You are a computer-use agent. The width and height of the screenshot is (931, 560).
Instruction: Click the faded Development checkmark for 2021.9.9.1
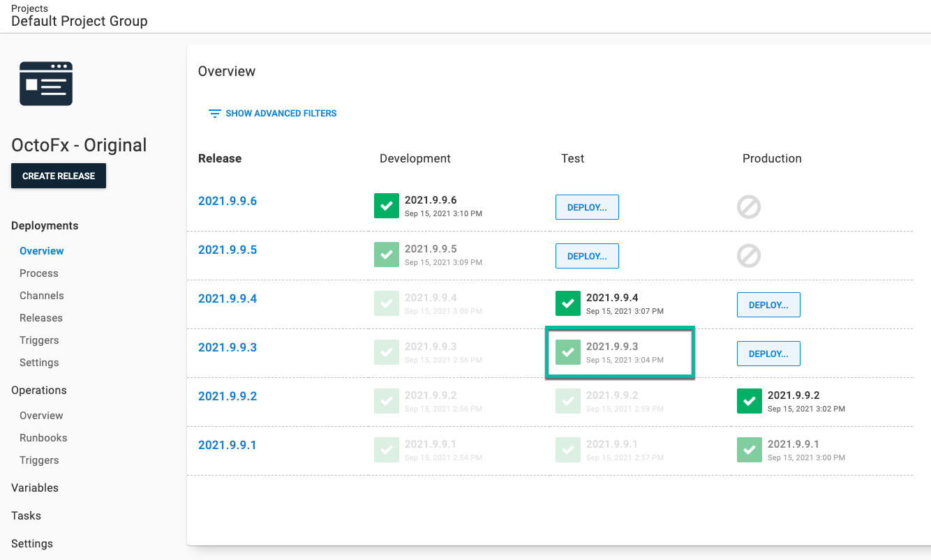point(386,450)
